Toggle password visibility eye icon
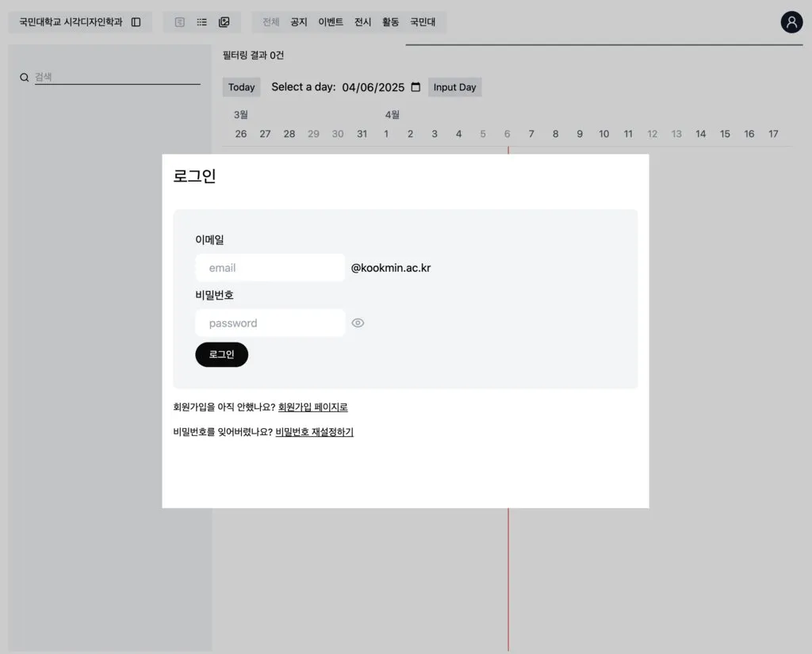Viewport: 812px width, 654px height. (x=358, y=323)
